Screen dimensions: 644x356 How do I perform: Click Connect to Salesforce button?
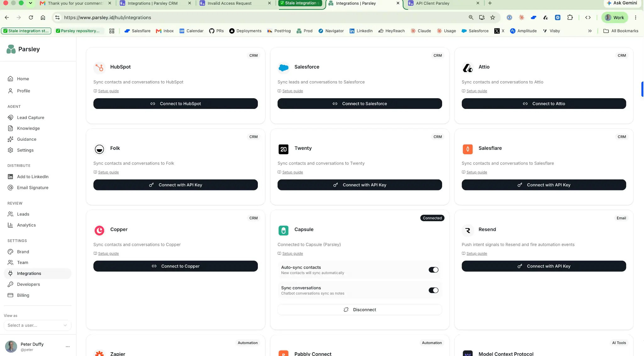pos(360,104)
